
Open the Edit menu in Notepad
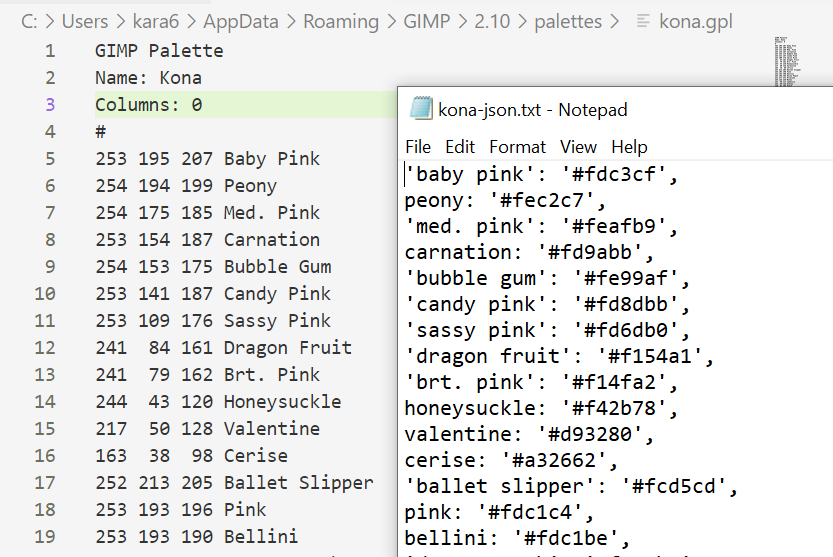click(x=460, y=147)
